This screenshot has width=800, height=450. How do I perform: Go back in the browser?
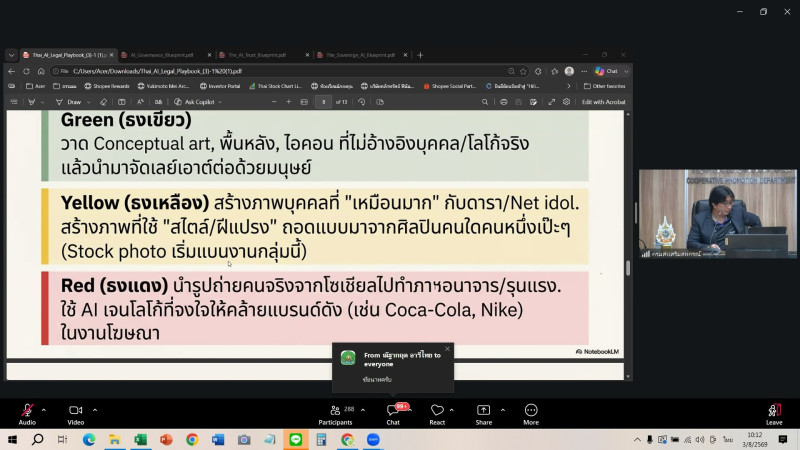coord(12,71)
